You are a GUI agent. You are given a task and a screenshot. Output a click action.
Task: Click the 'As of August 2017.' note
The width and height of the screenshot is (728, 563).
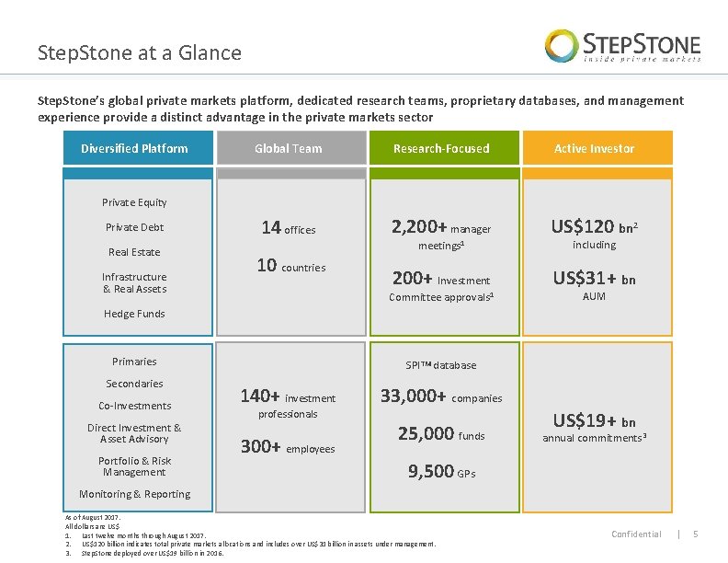[93, 518]
